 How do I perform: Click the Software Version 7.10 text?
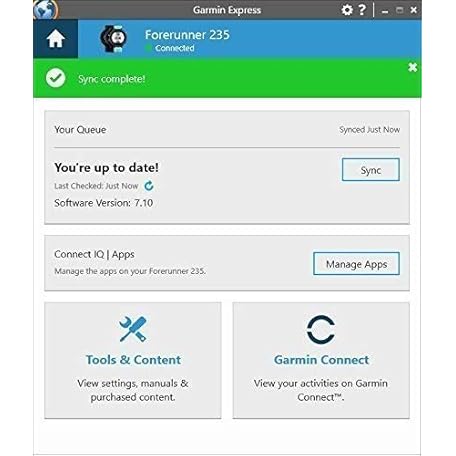pyautogui.click(x=104, y=203)
